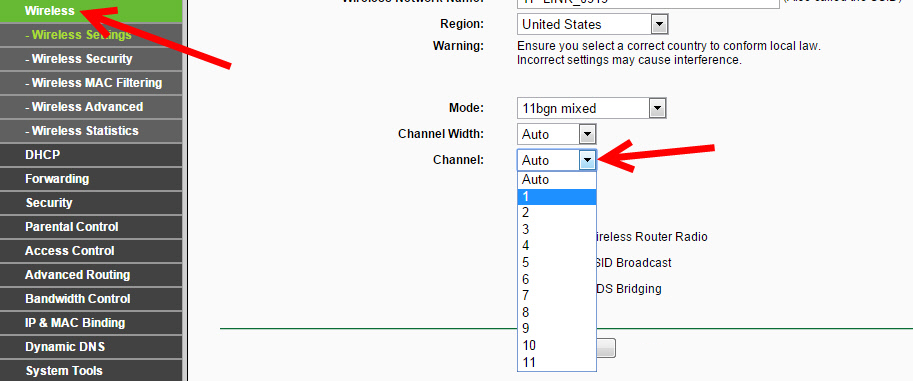The width and height of the screenshot is (913, 381).
Task: Select Auto option in channel list
Action: coord(557,179)
